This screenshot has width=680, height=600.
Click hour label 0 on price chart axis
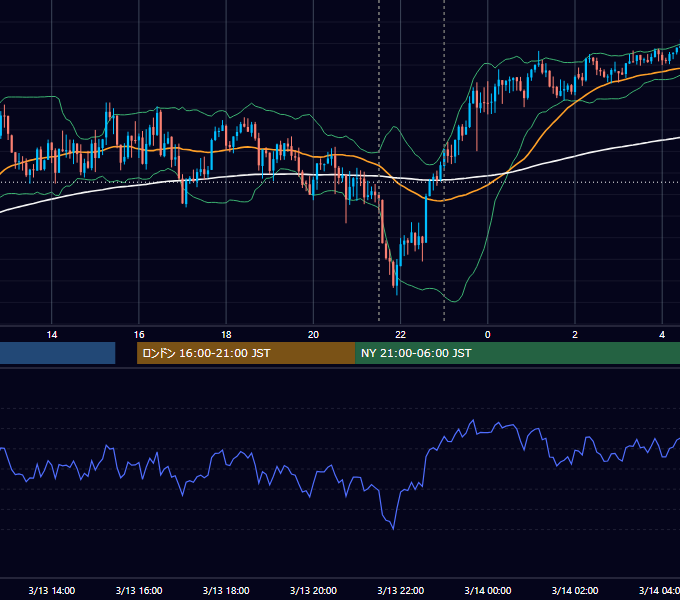tap(487, 335)
